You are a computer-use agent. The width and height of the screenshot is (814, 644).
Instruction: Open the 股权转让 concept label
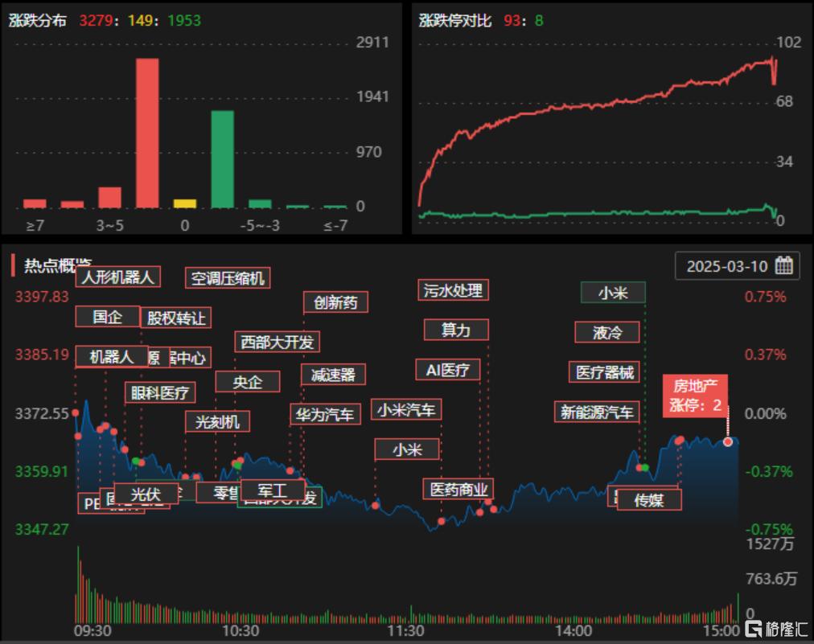coord(176,318)
